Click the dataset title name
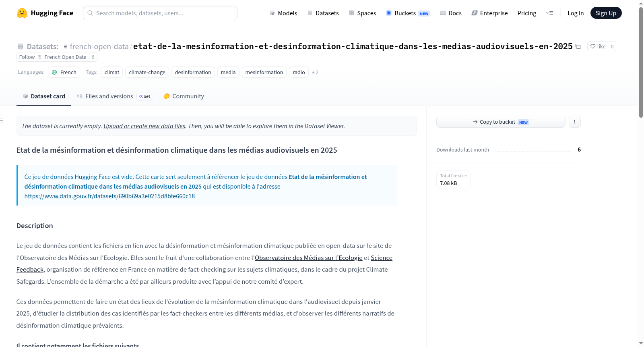 (353, 46)
